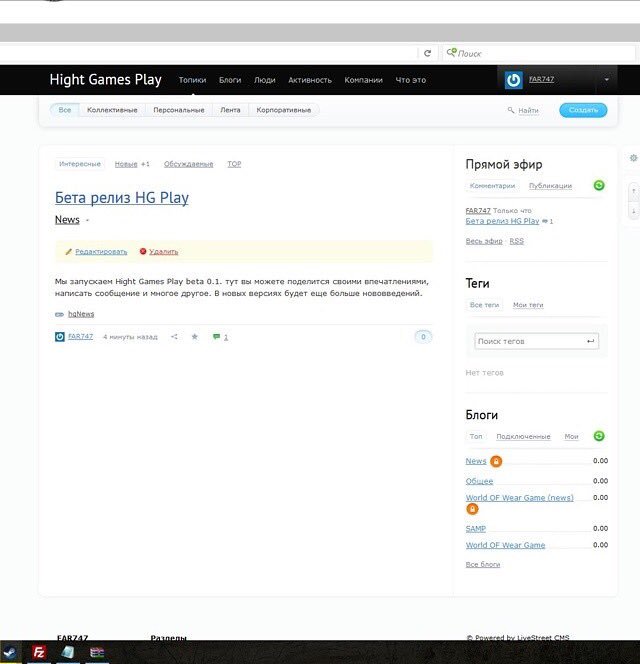Switch to Интересные topics tab
Image resolution: width=640 pixels, height=664 pixels.
80,164
